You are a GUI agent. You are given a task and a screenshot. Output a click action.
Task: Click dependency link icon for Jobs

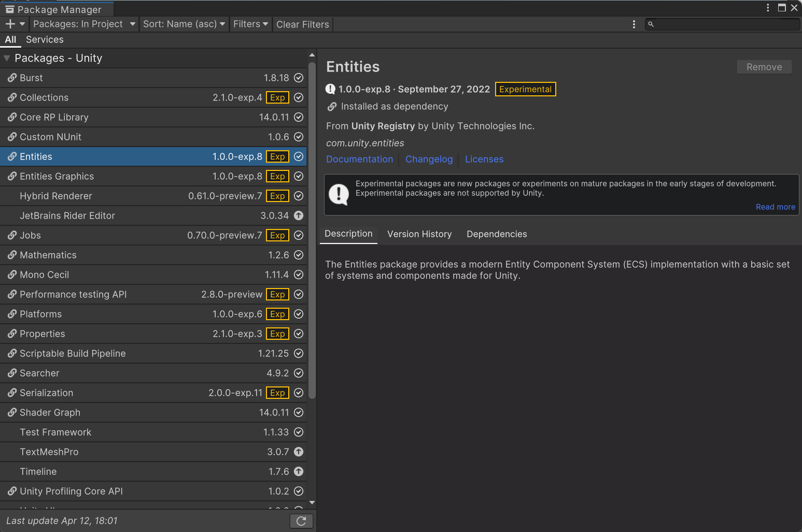coord(12,235)
